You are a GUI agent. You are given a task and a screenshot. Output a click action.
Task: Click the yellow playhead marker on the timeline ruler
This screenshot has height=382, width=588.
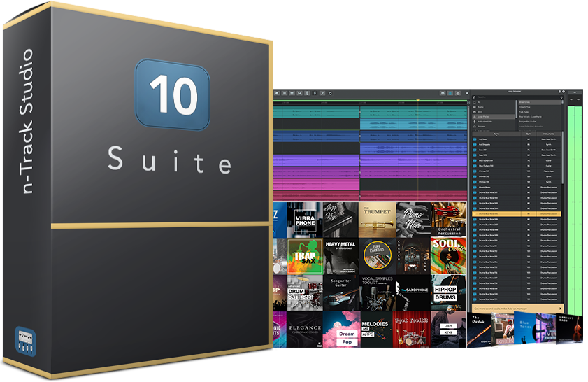point(417,100)
